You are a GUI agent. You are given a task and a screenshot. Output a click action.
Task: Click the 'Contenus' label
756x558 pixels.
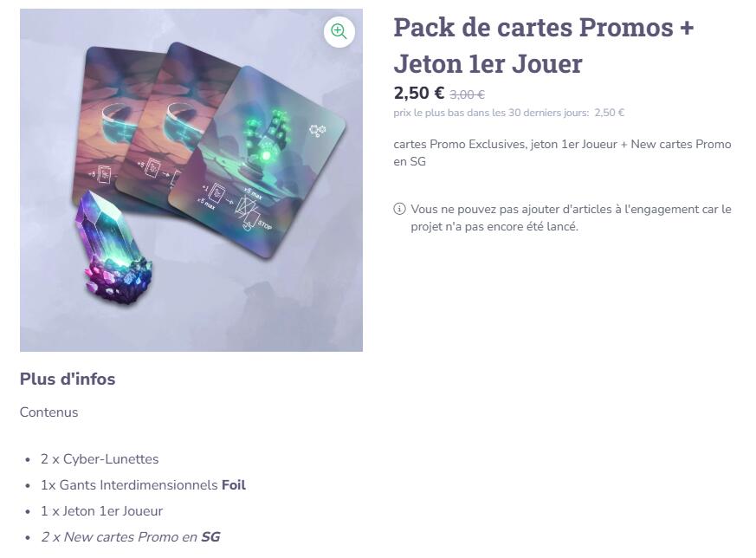pyautogui.click(x=48, y=412)
